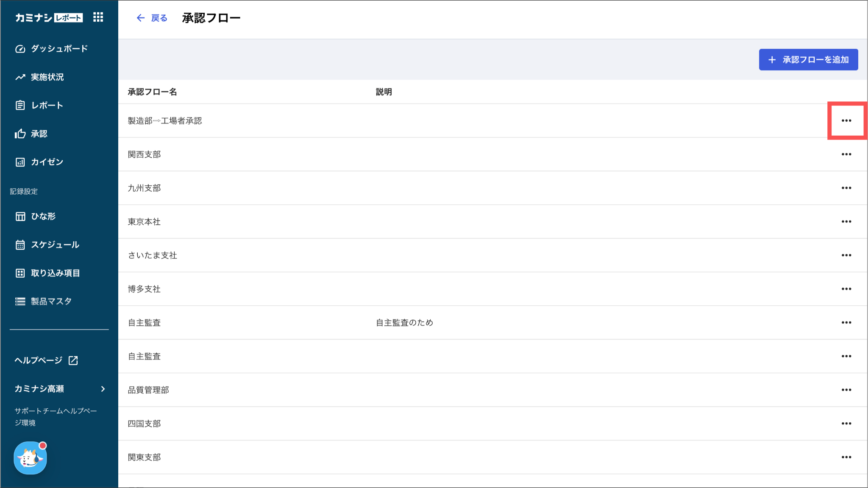The height and width of the screenshot is (488, 868).
Task: Click the 実施状況 trend line icon
Action: (20, 77)
